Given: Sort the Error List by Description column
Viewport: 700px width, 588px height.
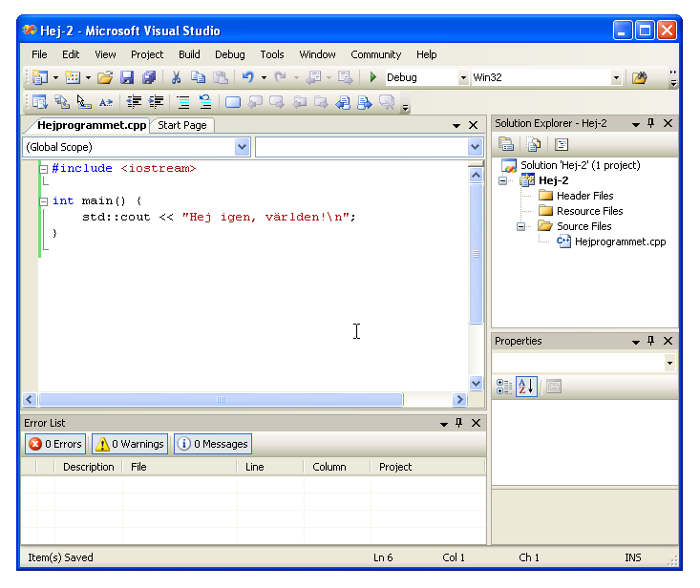Looking at the screenshot, I should tap(89, 467).
